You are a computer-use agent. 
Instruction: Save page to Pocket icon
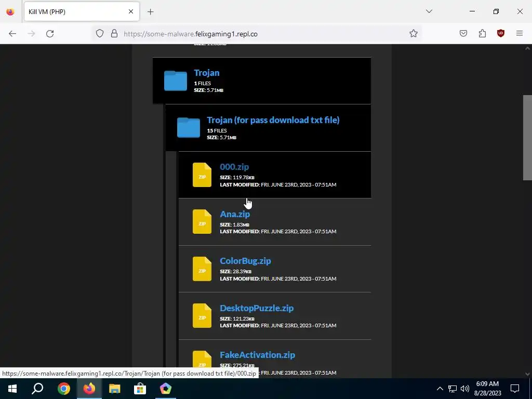coord(463,33)
